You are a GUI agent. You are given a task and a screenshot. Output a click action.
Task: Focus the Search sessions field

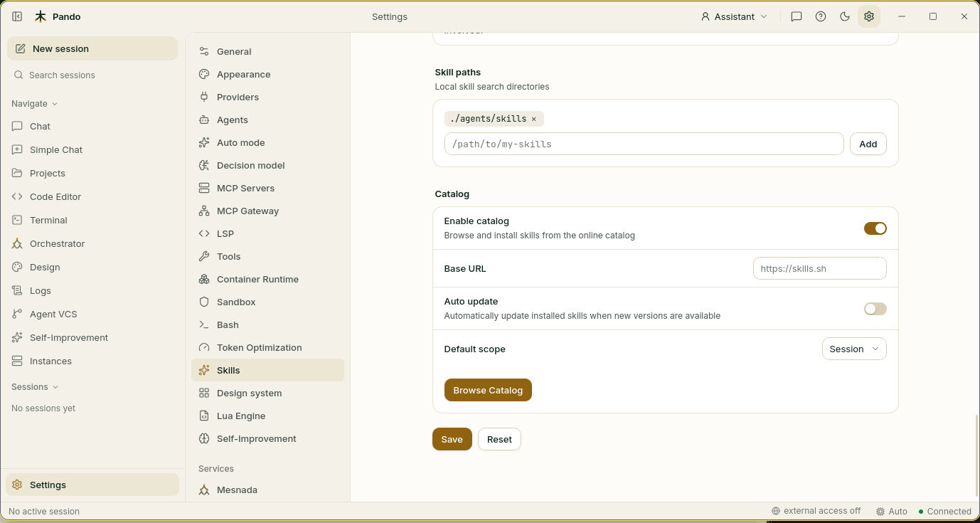[92, 75]
